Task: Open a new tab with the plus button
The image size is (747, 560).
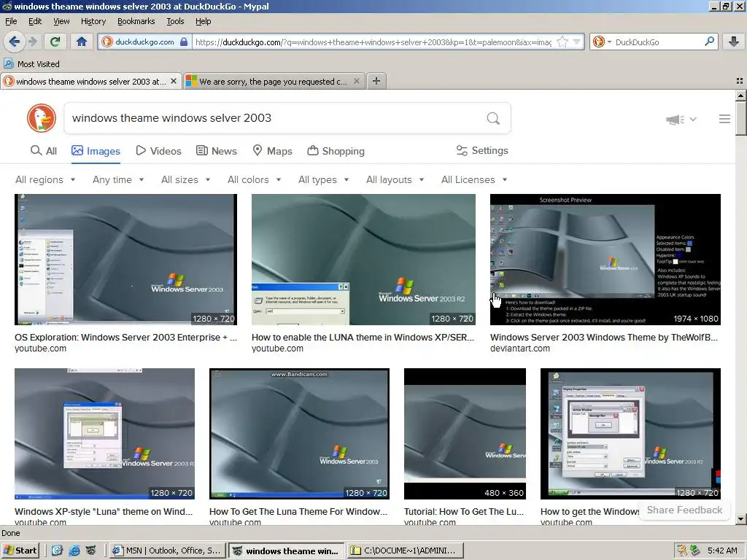Action: 376,81
